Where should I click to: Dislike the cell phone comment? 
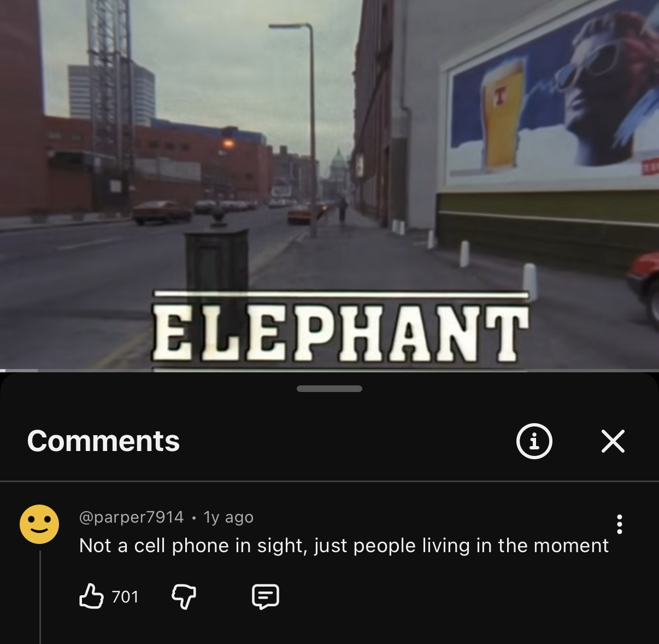coord(184,596)
